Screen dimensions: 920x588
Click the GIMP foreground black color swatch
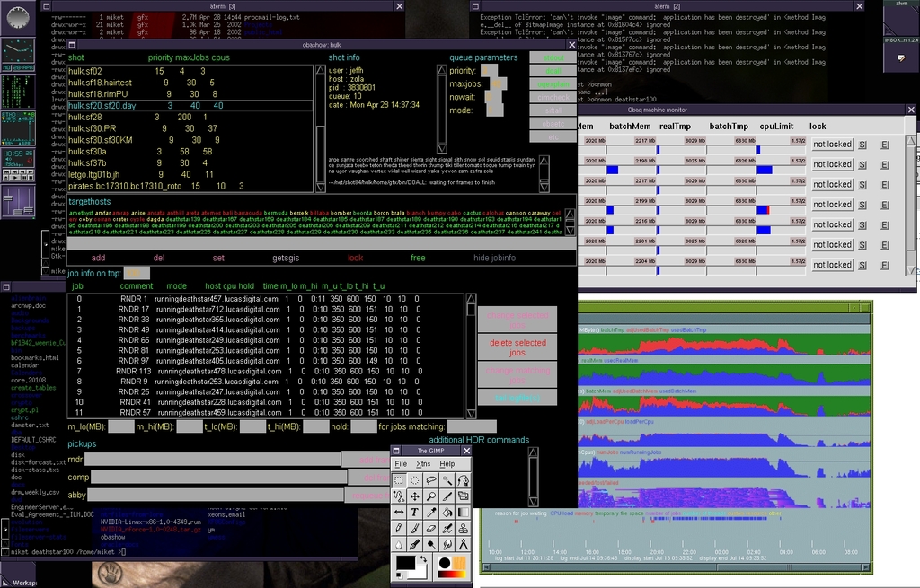pyautogui.click(x=406, y=564)
